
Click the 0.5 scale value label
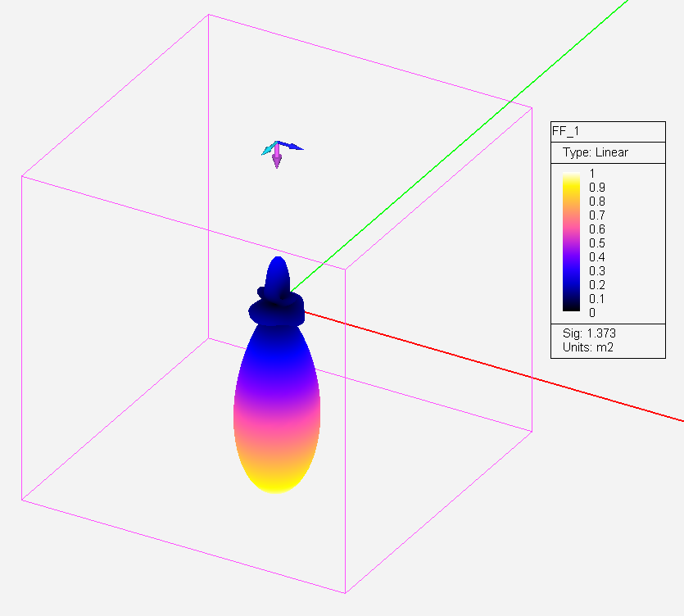point(596,243)
